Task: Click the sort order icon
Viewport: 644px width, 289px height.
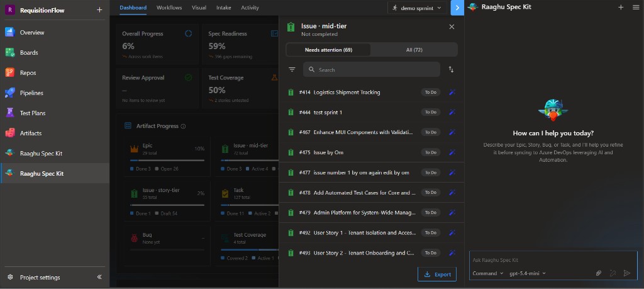Action: click(451, 69)
